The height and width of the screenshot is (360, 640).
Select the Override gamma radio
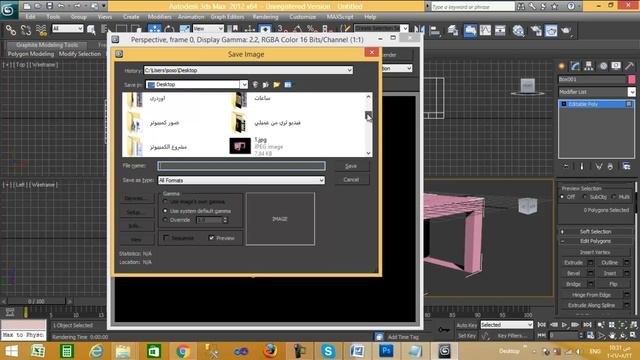click(165, 220)
